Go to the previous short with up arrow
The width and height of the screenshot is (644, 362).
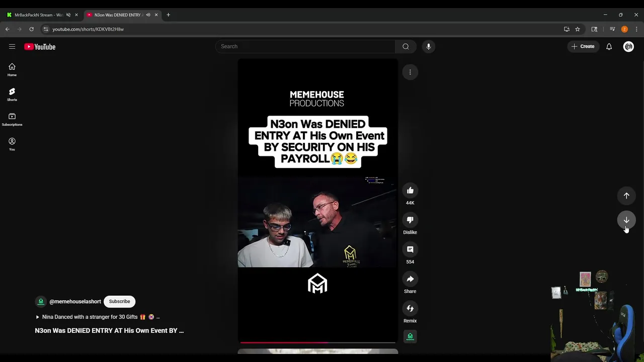[626, 196]
